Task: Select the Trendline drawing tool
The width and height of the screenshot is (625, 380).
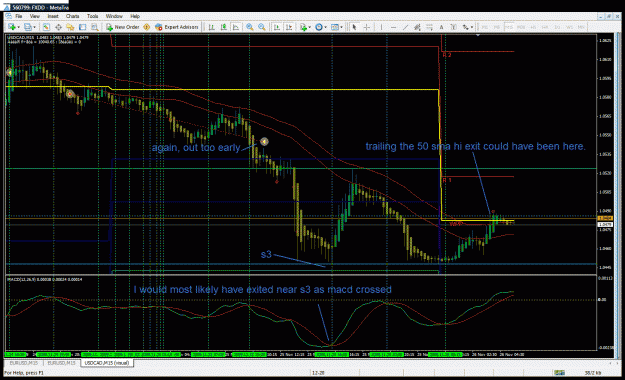Action: (x=405, y=27)
